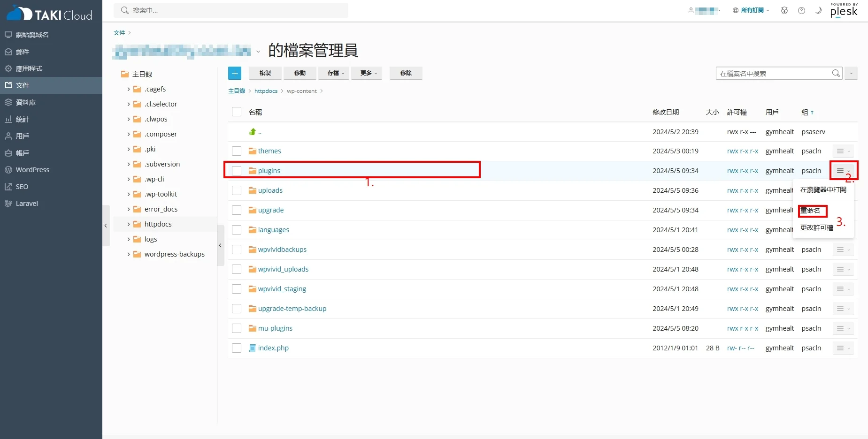
Task: Open the plugins row hamburger menu
Action: tap(843, 171)
